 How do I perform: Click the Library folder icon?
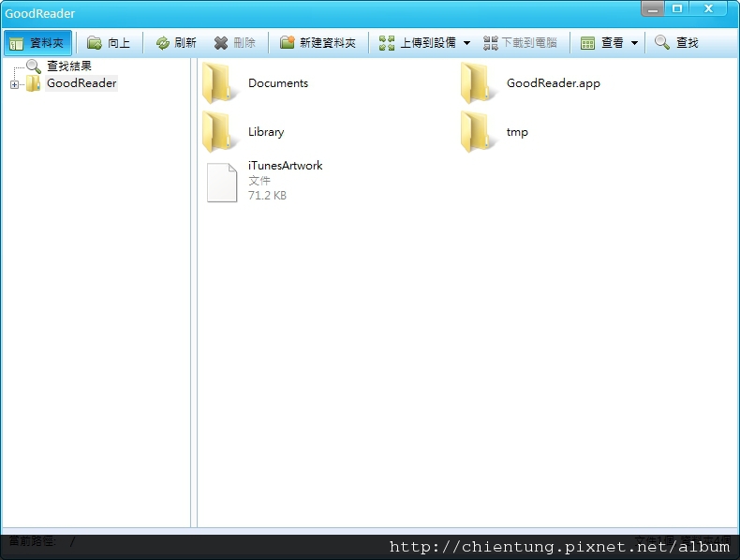tap(218, 132)
